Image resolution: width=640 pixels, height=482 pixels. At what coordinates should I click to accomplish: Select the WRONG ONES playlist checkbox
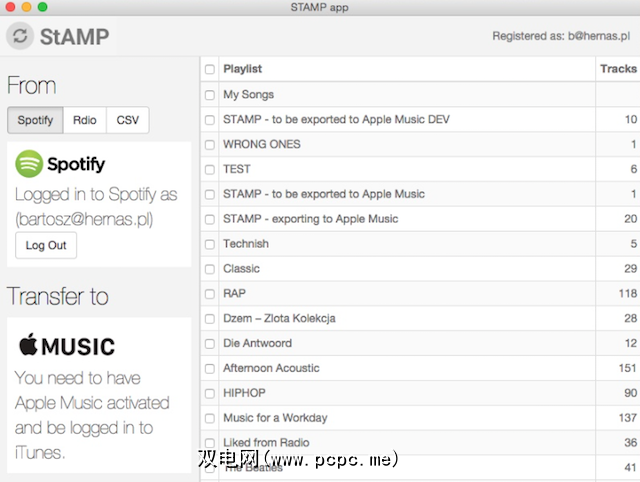point(210,145)
